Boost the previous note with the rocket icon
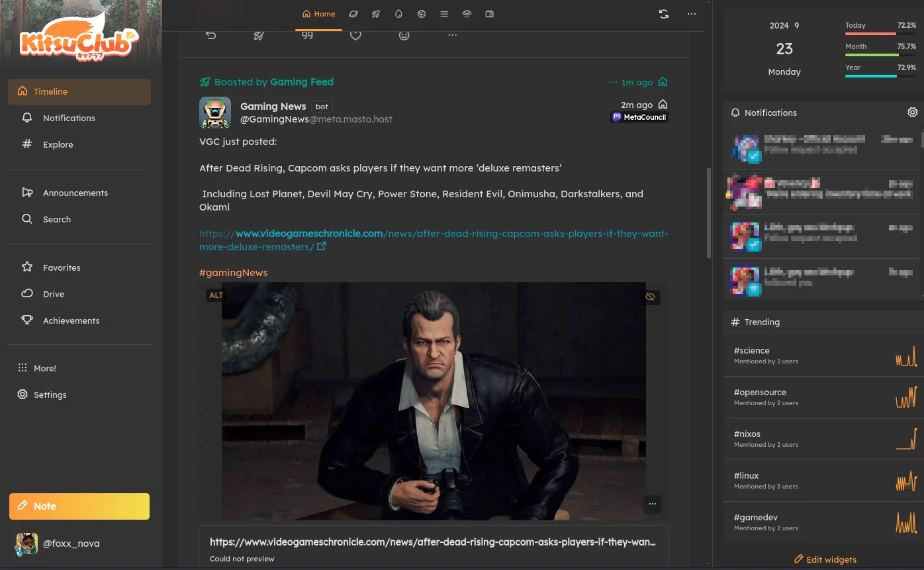The image size is (924, 570). [x=259, y=35]
